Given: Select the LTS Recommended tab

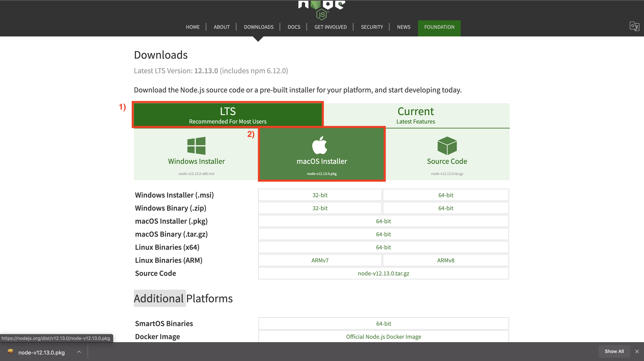Looking at the screenshot, I should (x=227, y=115).
